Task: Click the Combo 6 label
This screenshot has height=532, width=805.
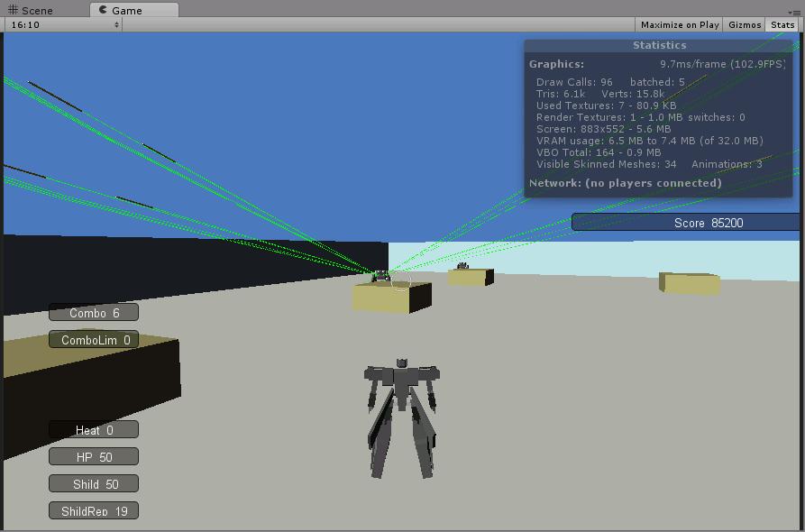Action: point(94,313)
